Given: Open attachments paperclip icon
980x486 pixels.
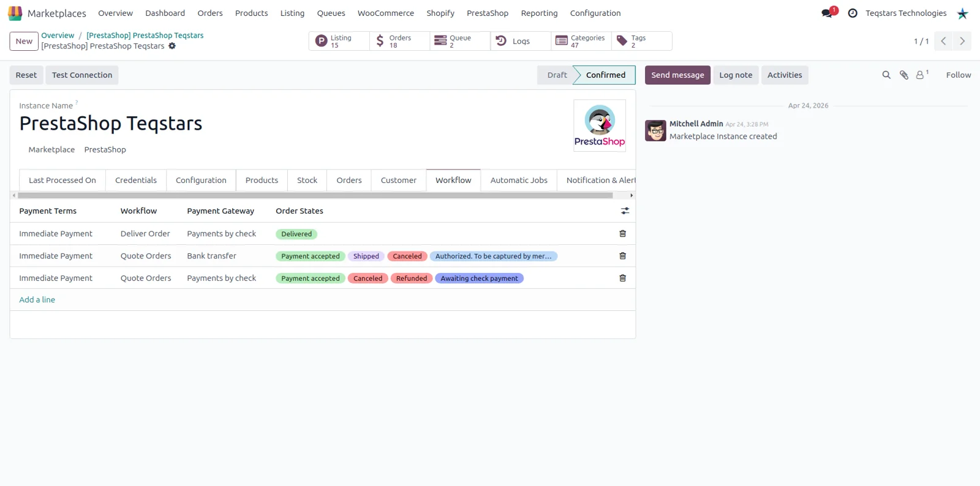Looking at the screenshot, I should pos(903,75).
